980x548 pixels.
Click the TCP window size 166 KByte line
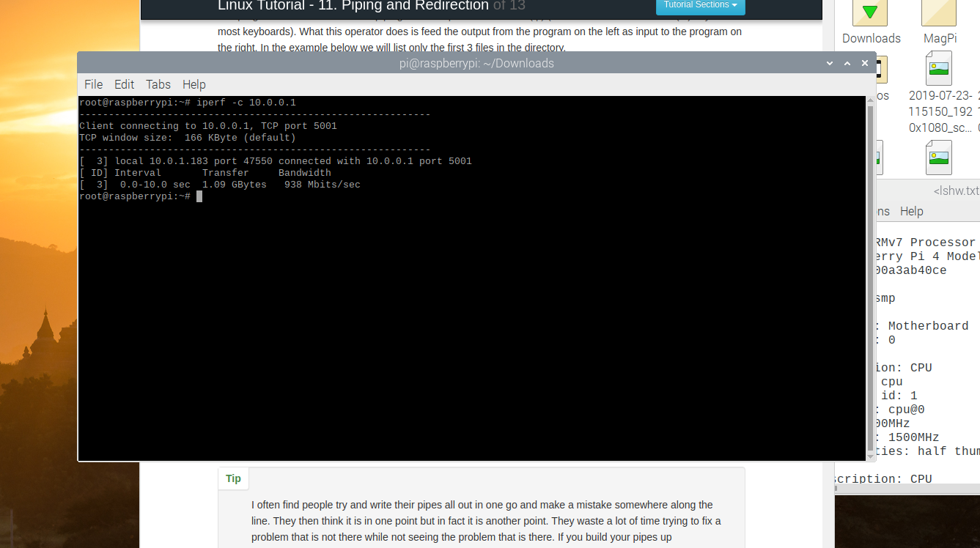(188, 138)
